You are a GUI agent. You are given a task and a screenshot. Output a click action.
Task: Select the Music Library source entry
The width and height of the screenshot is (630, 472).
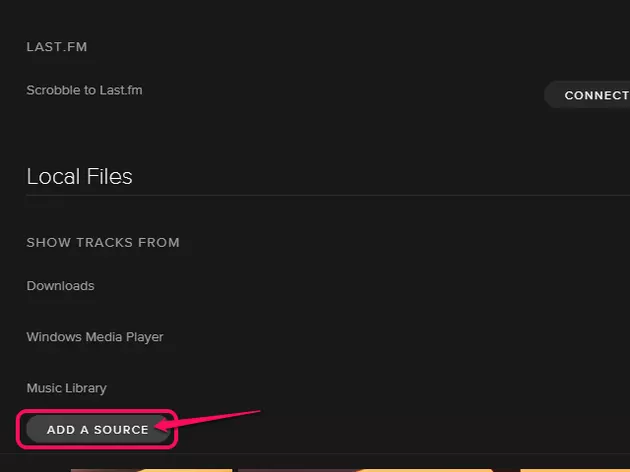pos(66,388)
